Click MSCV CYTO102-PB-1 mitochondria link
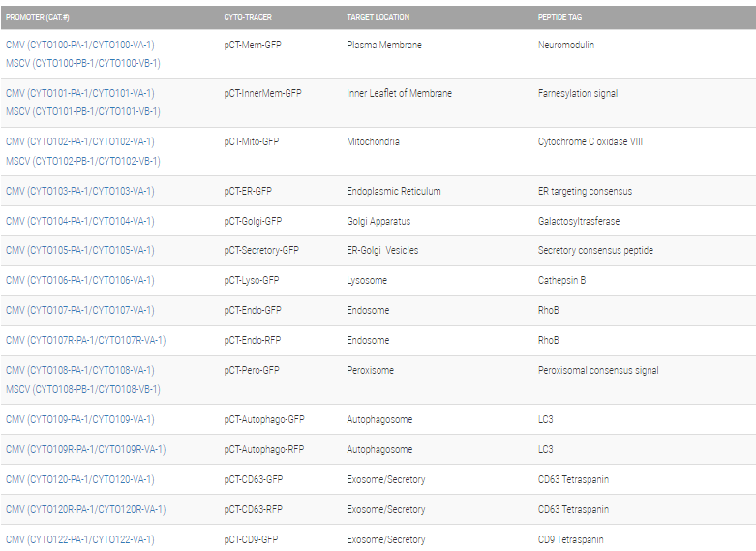756x551 pixels. pyautogui.click(x=82, y=161)
